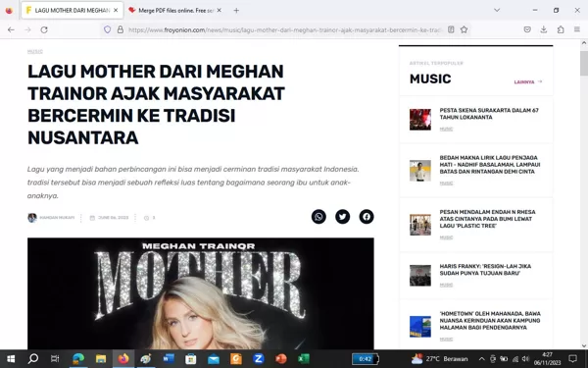Screen dimensions: 588x368
Task: Click the page vertical scrollbar thumb
Action: coord(584,63)
